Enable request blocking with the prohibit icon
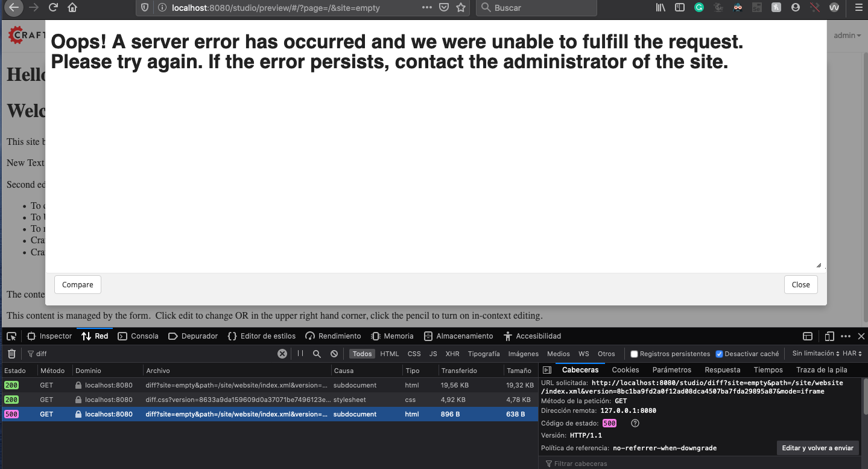This screenshot has height=469, width=868. pos(334,353)
